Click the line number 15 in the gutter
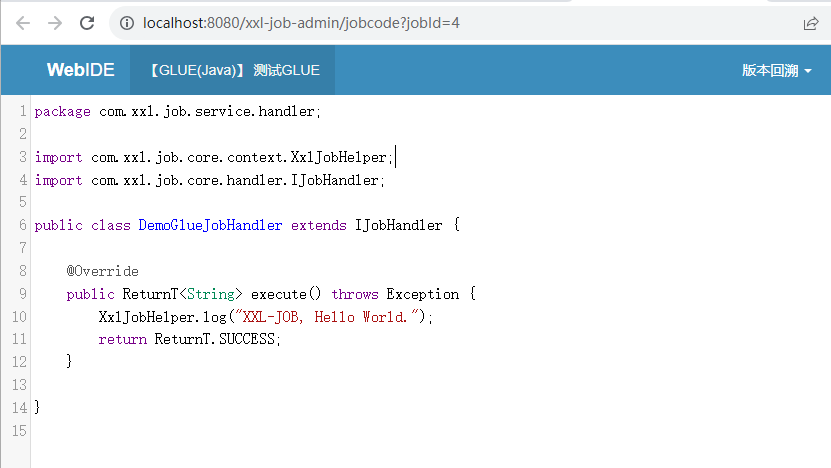 (x=19, y=431)
